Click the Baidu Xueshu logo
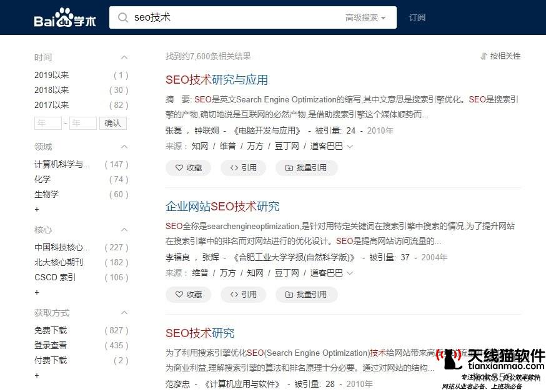Viewport: 546px width, 392px height. coord(65,17)
